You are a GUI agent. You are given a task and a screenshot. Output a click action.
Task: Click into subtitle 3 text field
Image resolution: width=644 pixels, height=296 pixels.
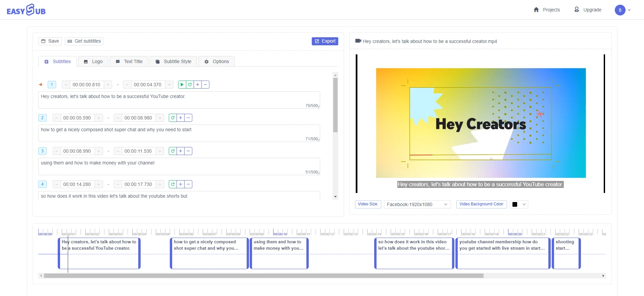click(x=179, y=166)
